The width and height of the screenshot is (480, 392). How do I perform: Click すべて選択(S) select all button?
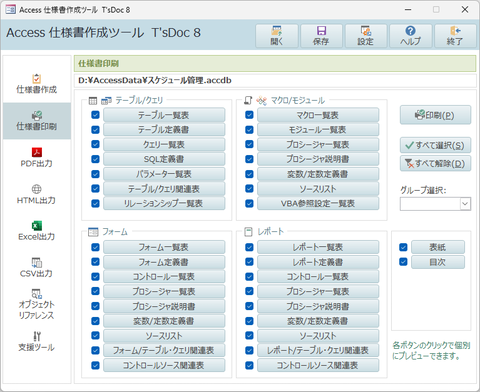tap(435, 145)
